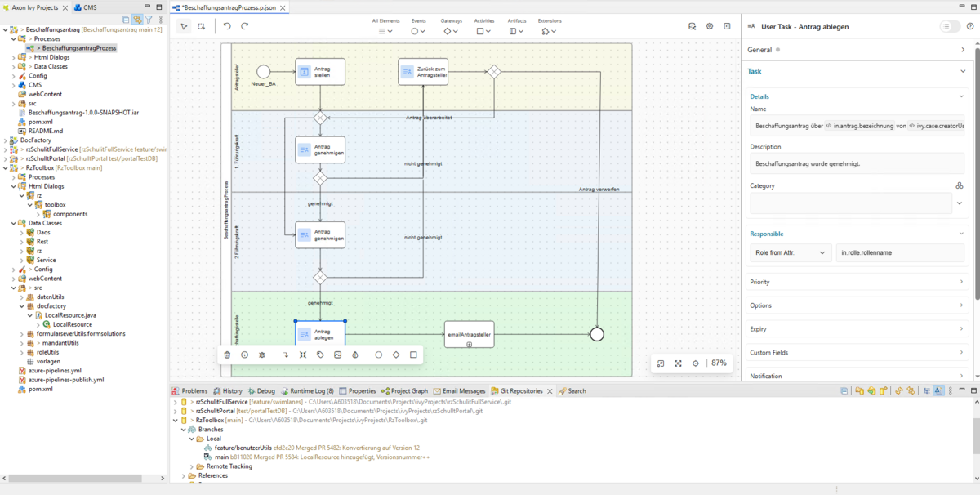This screenshot has height=495, width=980.
Task: Switch to the Problems tab
Action: 189,391
